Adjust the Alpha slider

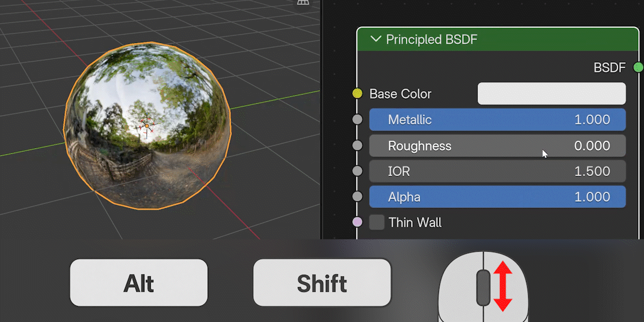click(x=497, y=197)
